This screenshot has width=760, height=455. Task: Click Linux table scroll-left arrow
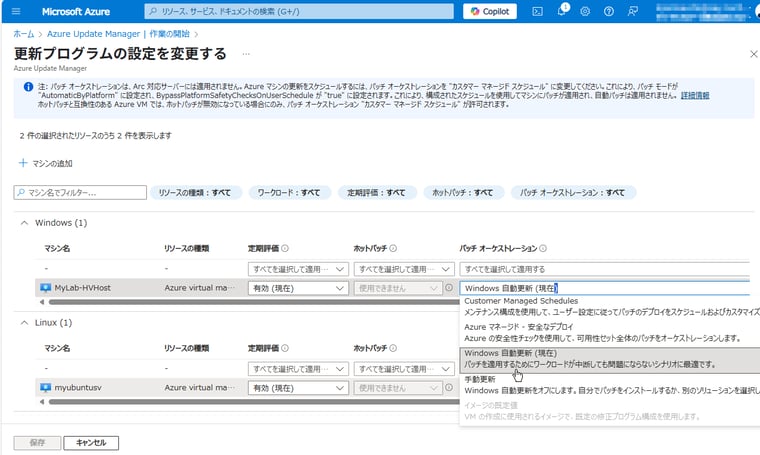point(42,402)
